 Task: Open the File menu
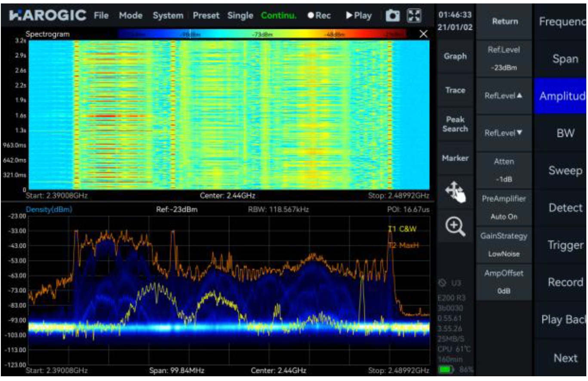tap(101, 15)
